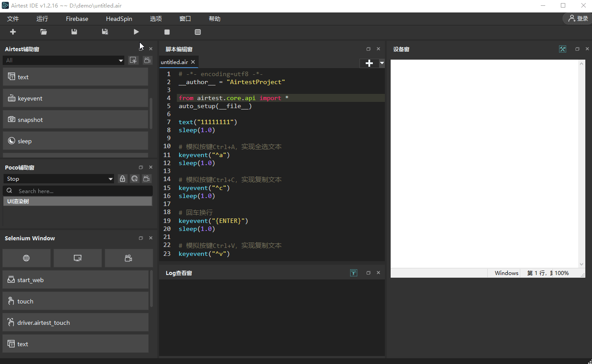Open the All filter dropdown in Airtest辅助窗
This screenshot has height=364, width=592.
tap(64, 61)
